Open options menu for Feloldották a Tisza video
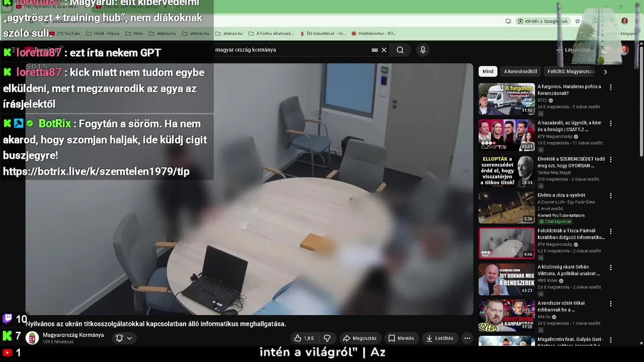Image resolution: width=644 pixels, height=362 pixels. coord(611,231)
